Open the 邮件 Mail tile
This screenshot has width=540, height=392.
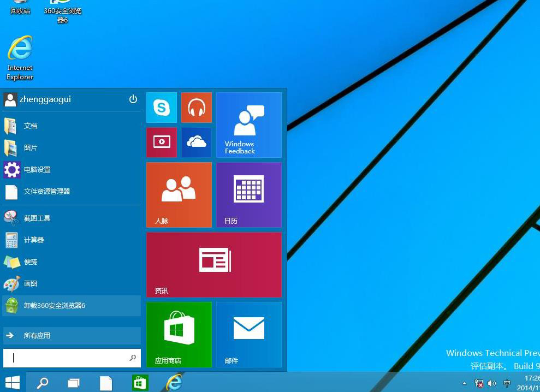[x=249, y=335]
